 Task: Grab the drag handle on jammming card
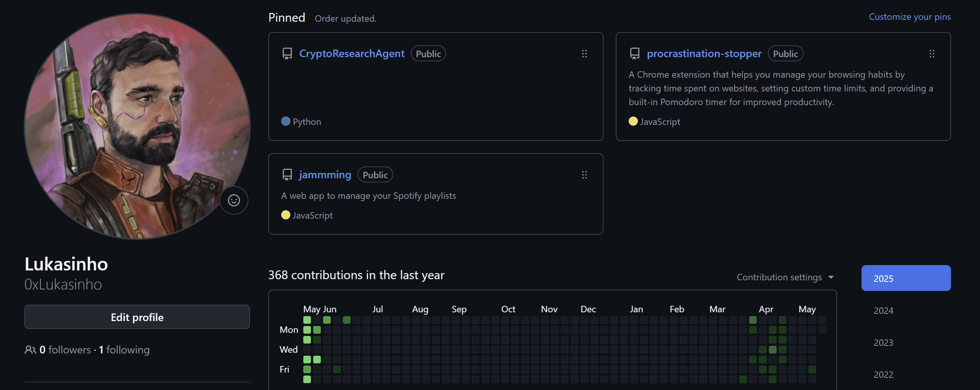[x=584, y=175]
